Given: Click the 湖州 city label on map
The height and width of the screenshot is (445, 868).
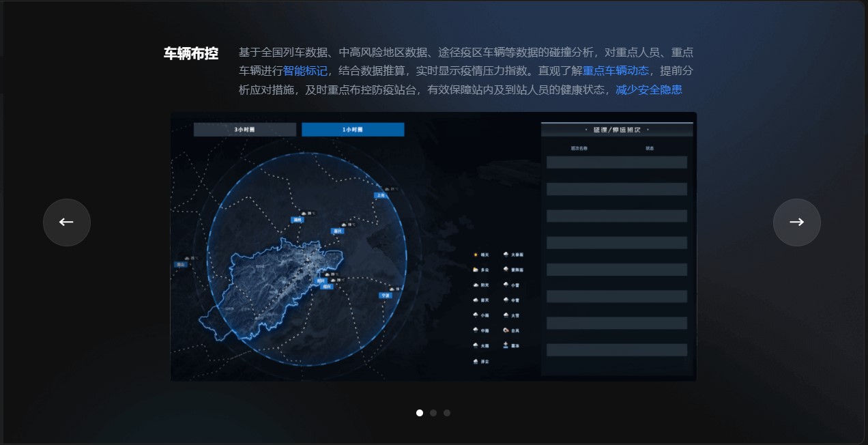Looking at the screenshot, I should [x=298, y=220].
